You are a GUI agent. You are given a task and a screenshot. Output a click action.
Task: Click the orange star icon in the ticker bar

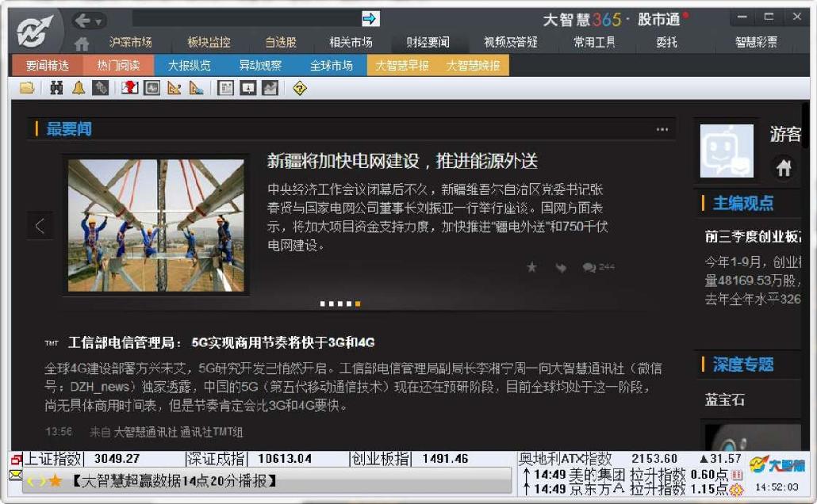(x=55, y=480)
